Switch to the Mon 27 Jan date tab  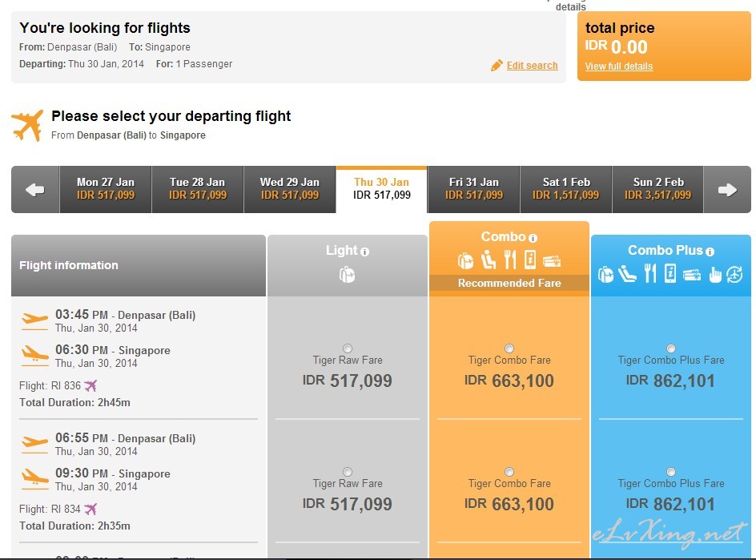click(x=106, y=190)
